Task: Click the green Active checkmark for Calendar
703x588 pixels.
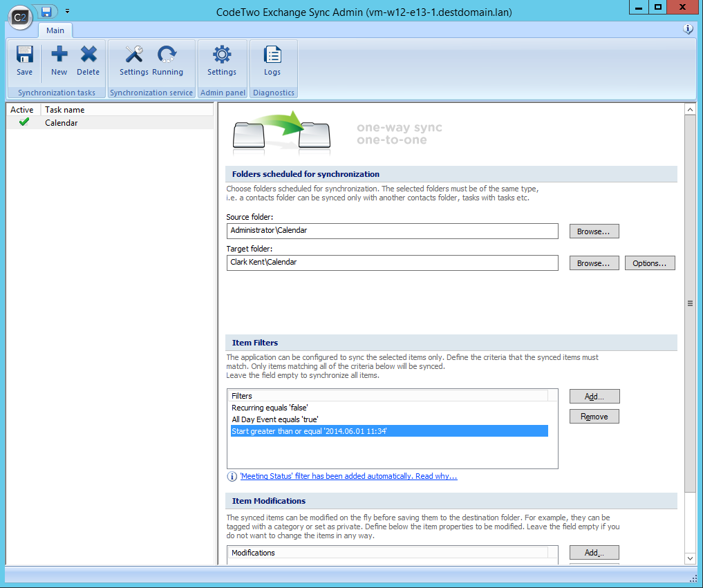Action: coord(24,122)
